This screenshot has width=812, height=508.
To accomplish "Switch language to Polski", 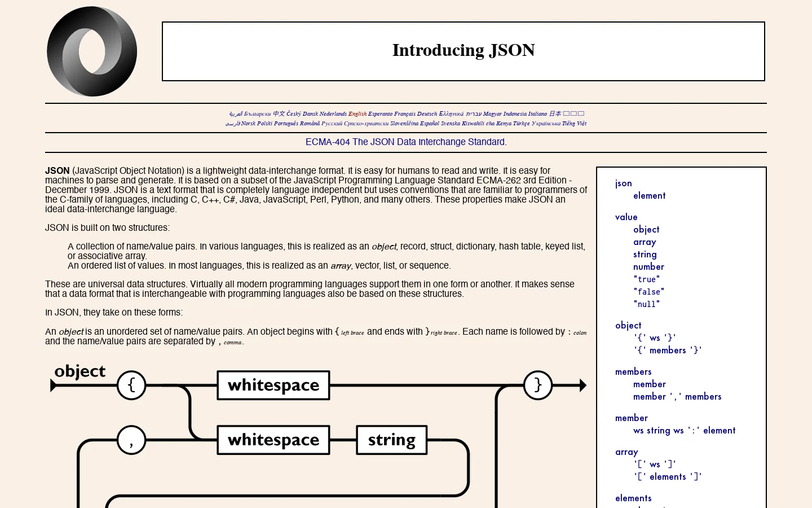I will coord(265,124).
